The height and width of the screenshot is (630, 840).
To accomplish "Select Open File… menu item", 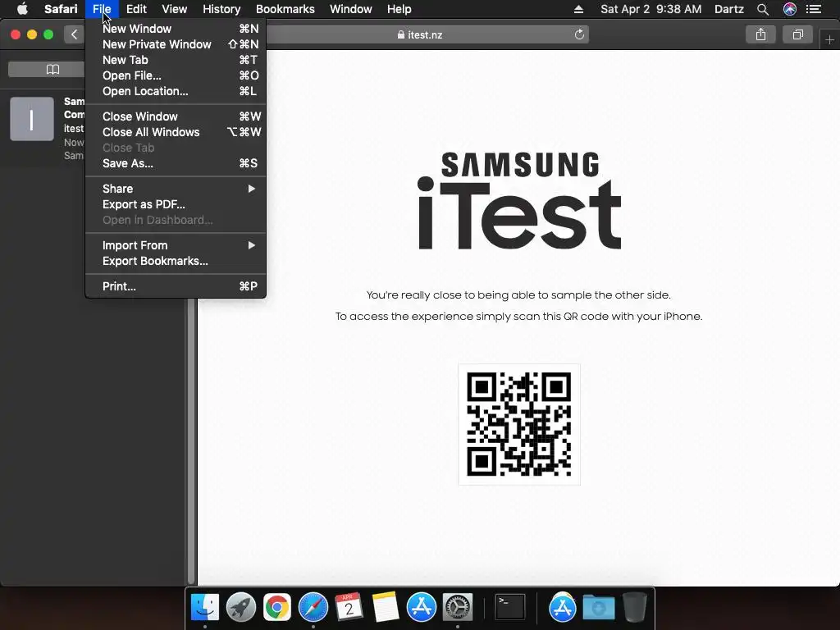I will pos(176,75).
